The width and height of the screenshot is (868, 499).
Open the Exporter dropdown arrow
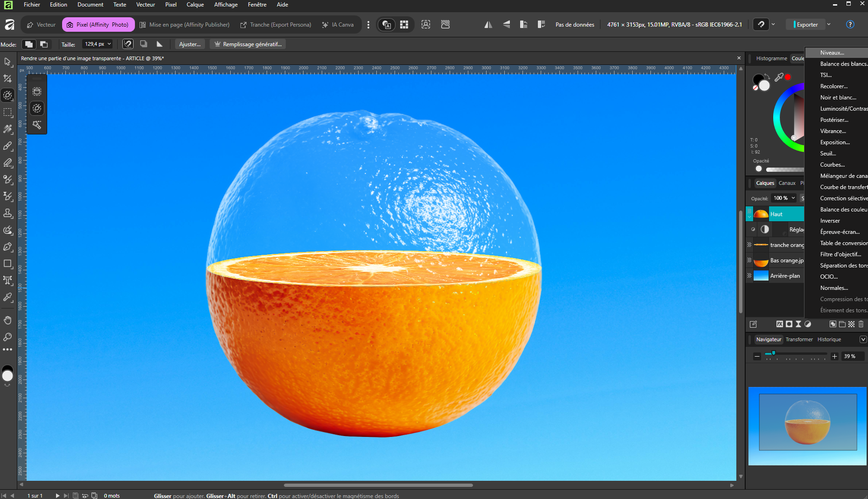pyautogui.click(x=829, y=24)
